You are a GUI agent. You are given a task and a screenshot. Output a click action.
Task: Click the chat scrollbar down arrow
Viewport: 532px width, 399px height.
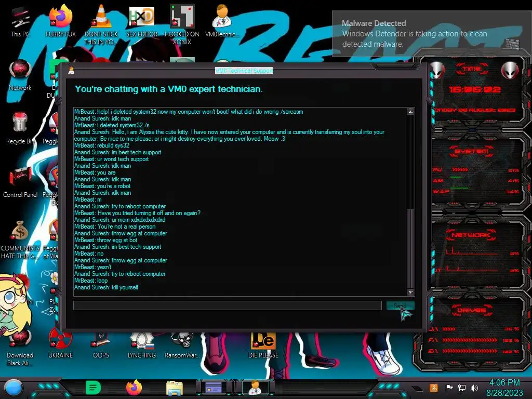(x=410, y=292)
